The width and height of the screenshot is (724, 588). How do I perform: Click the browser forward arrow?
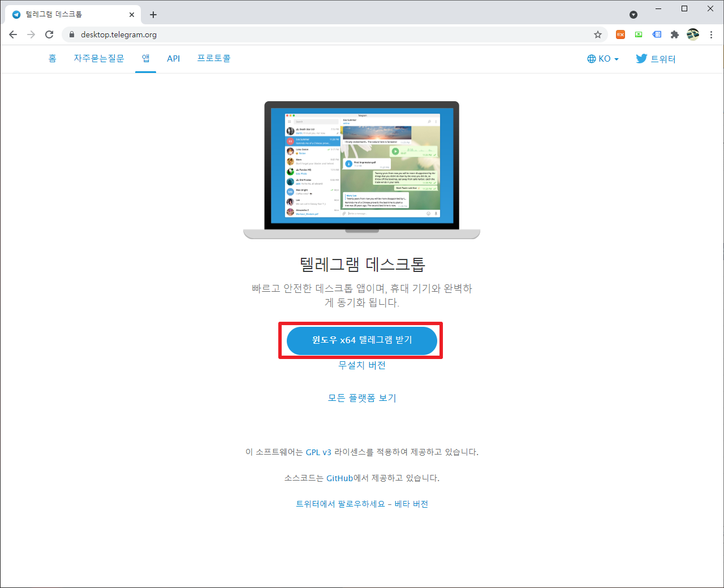coord(31,34)
